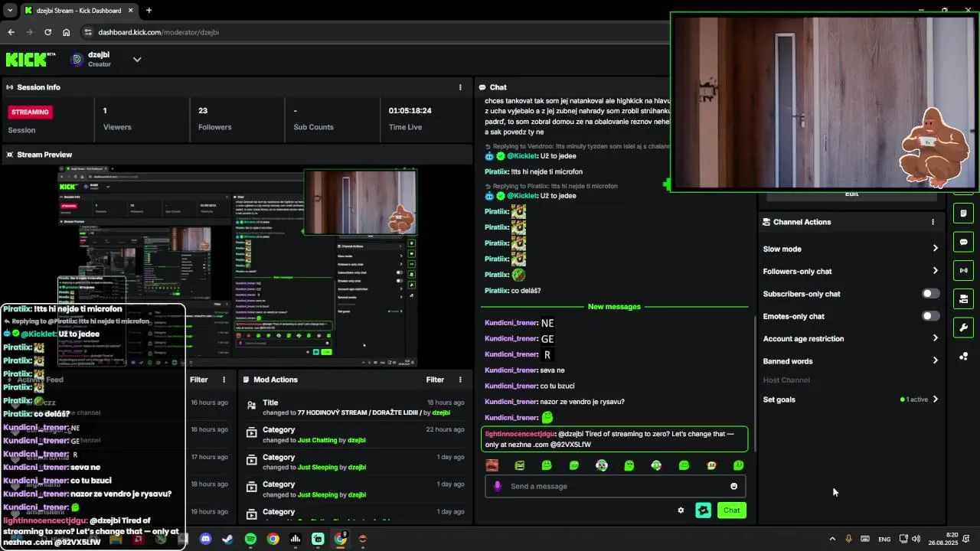Expand Account age restriction options

click(x=936, y=338)
